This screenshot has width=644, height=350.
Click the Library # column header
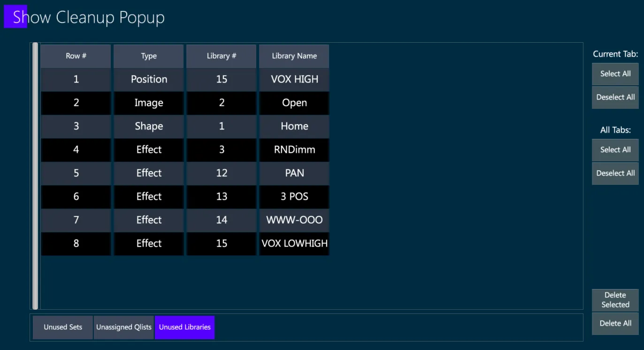click(x=222, y=56)
